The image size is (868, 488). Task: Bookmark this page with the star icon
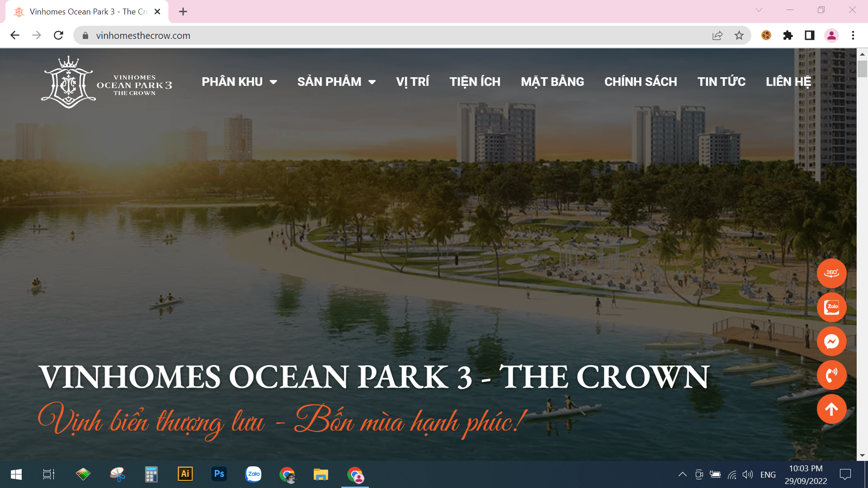click(739, 35)
